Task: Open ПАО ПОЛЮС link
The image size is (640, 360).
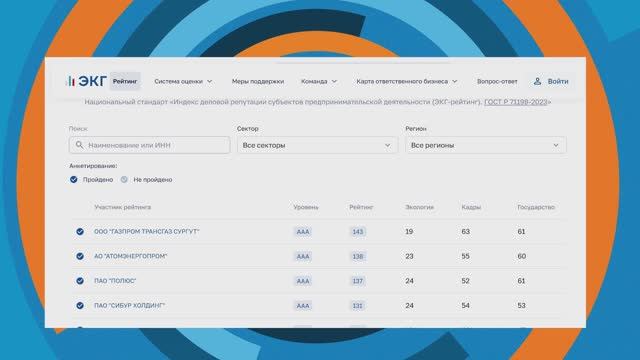Action: [115, 281]
